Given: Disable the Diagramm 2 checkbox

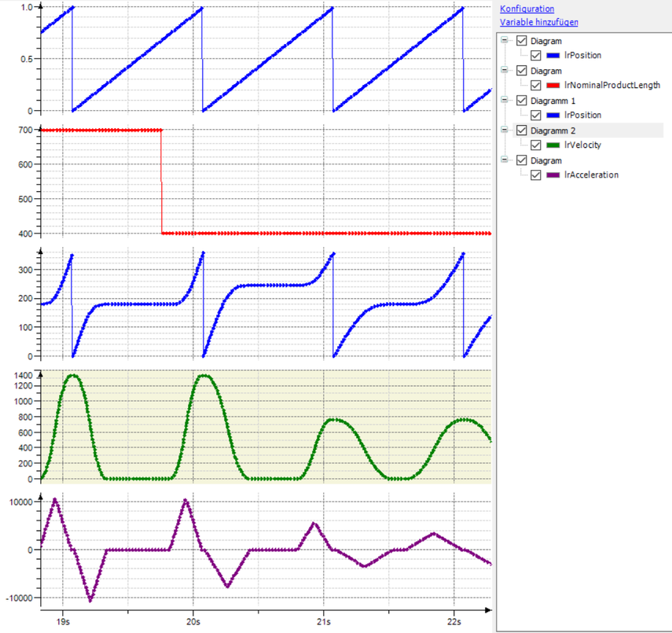Looking at the screenshot, I should pos(522,131).
